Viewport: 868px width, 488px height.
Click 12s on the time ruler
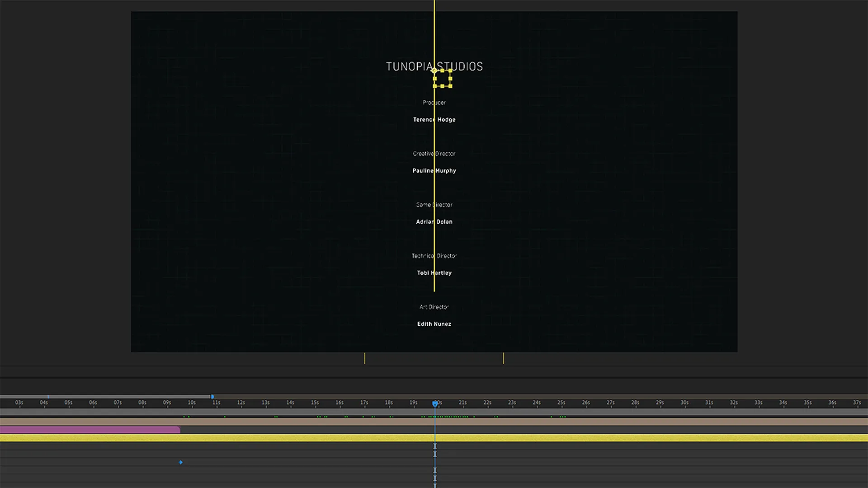241,402
